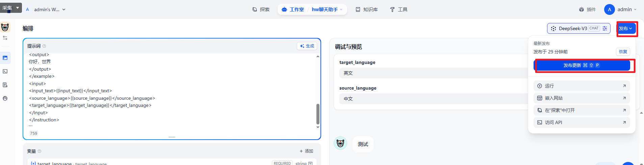This screenshot has width=644, height=165.
Task: Open 插件 (Plugins) in top bar
Action: (x=588, y=9)
